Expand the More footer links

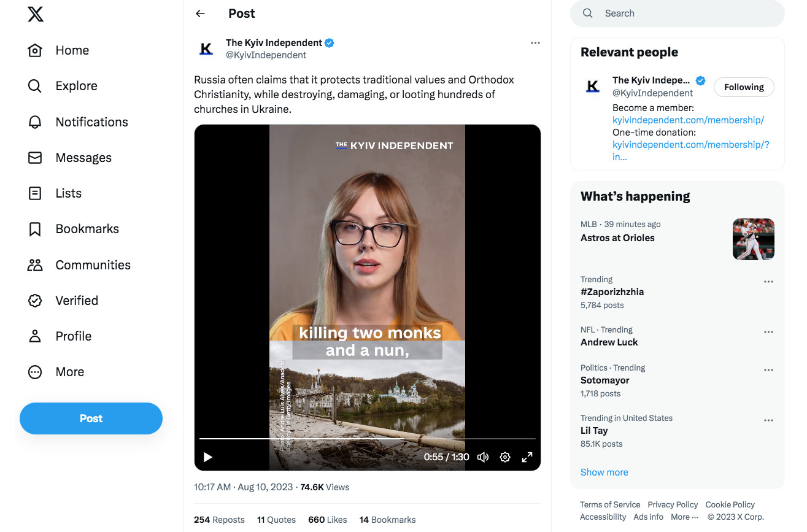(x=684, y=517)
